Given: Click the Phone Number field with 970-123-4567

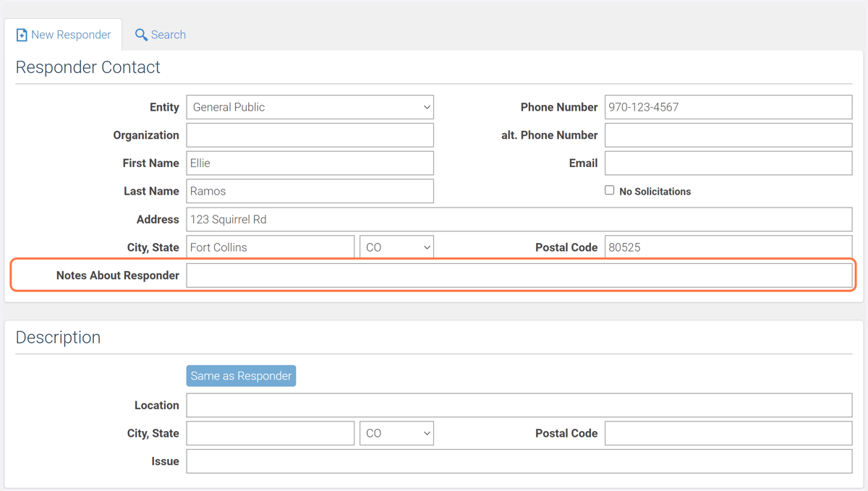Looking at the screenshot, I should coord(728,107).
